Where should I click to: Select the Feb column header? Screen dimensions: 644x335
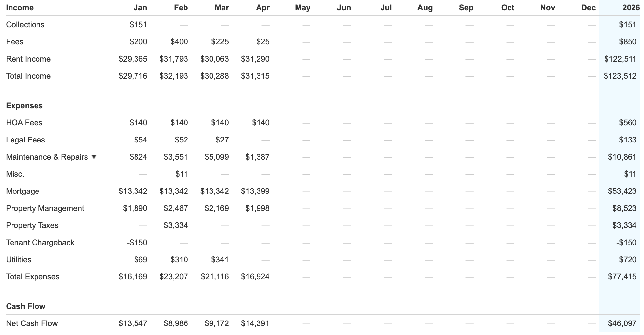(181, 8)
